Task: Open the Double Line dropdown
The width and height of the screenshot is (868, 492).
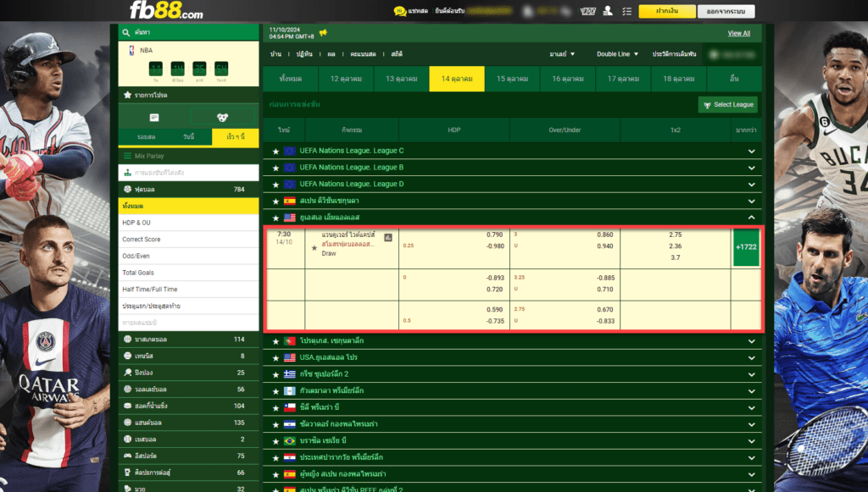Action: point(617,54)
